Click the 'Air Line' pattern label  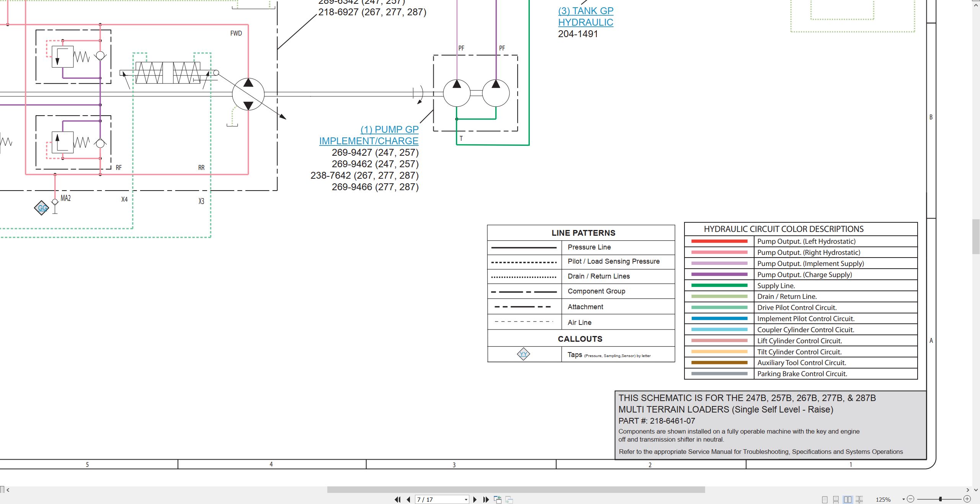(x=580, y=323)
